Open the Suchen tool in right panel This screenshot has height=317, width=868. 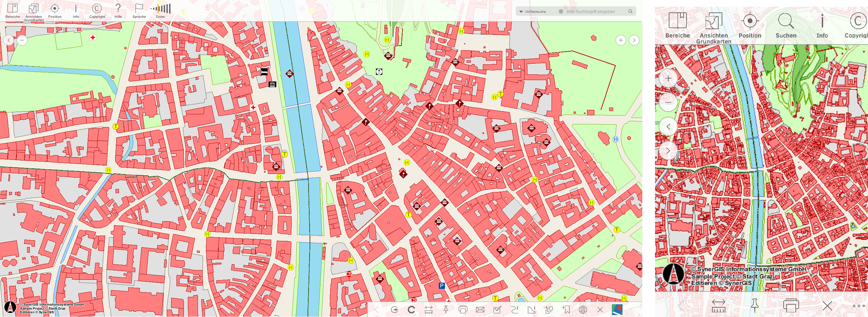(786, 25)
